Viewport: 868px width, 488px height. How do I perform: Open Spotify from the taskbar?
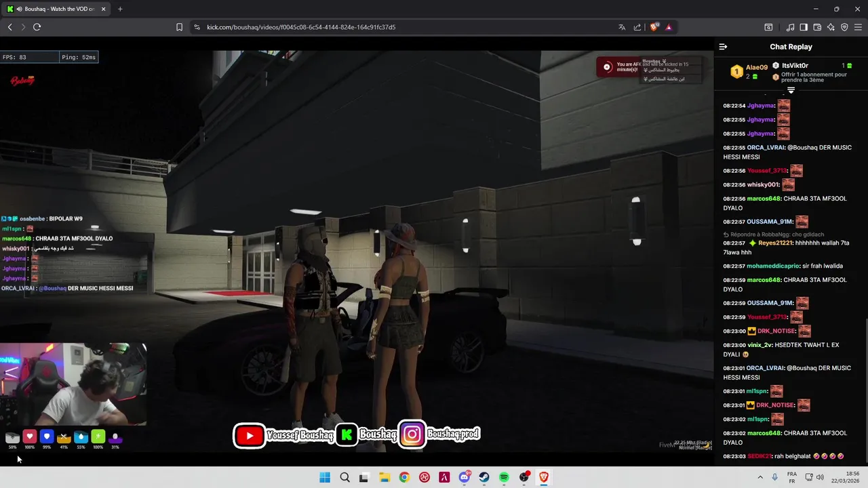[504, 477]
